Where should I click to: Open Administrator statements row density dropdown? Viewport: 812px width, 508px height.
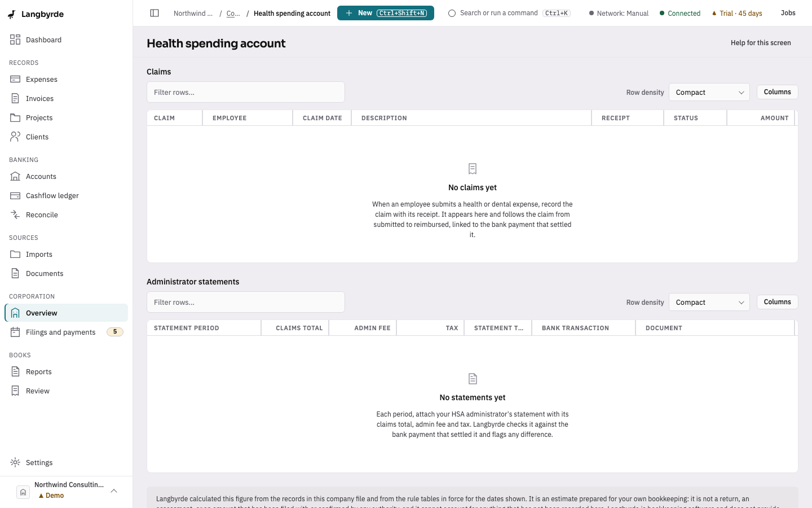click(x=709, y=302)
